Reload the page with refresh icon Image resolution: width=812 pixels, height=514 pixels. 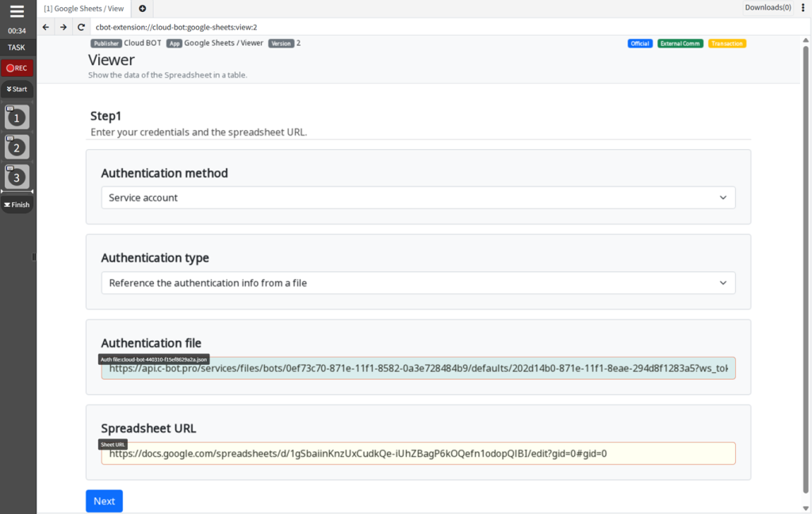[x=81, y=27]
